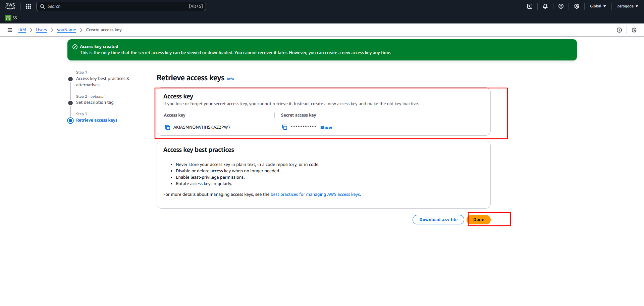
Task: Copy the secret access key
Action: (284, 127)
